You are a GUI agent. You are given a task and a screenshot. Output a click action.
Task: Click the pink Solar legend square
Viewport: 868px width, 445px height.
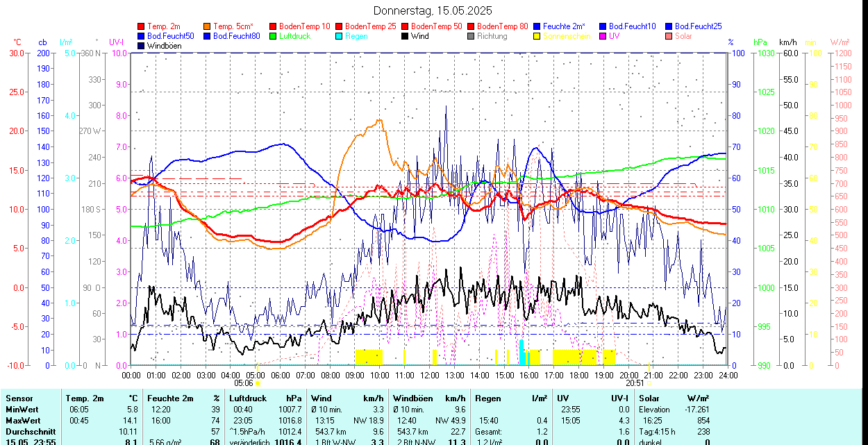pos(669,36)
